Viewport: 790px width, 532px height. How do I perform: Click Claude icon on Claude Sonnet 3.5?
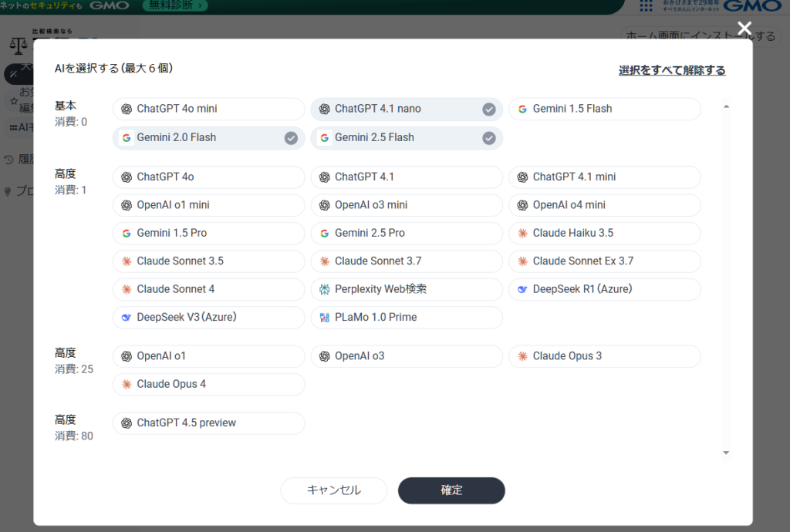(127, 261)
